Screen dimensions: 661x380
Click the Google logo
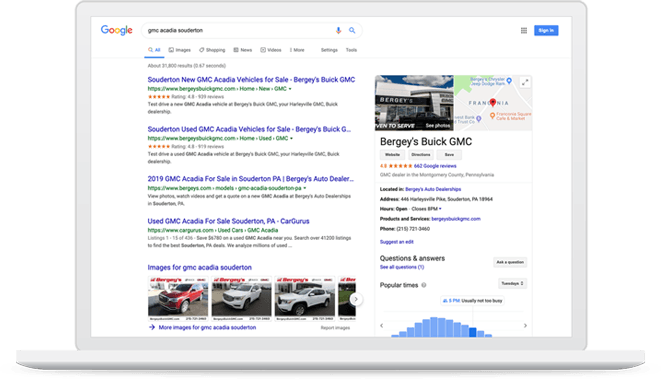click(117, 30)
